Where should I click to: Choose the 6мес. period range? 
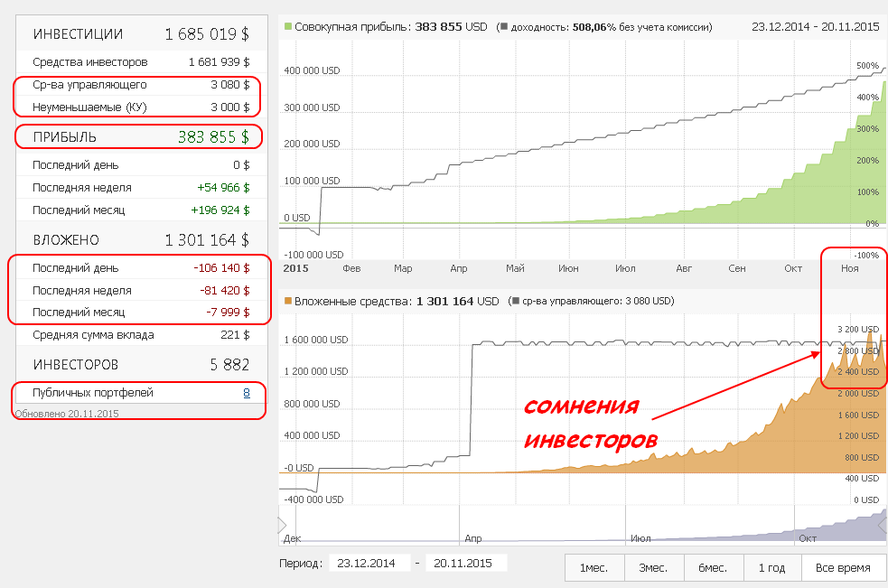pyautogui.click(x=714, y=567)
